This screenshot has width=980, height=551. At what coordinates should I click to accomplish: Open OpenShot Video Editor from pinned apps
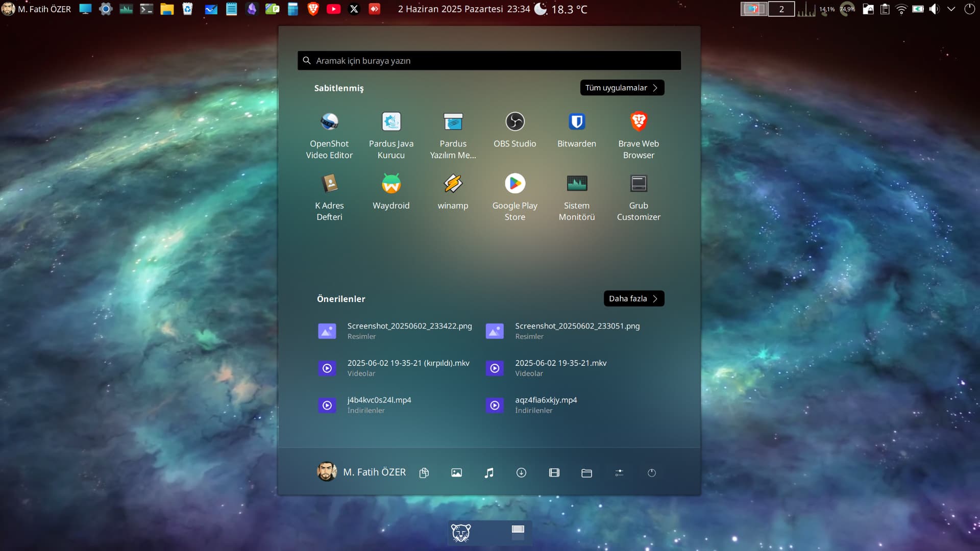(x=329, y=135)
